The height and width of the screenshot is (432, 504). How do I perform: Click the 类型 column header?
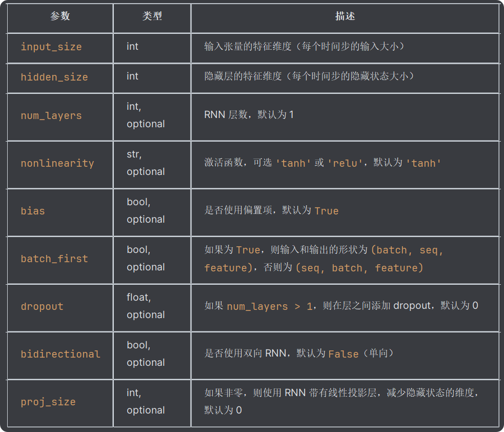coord(152,16)
